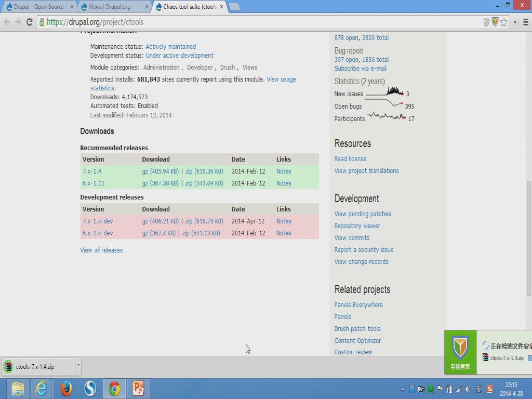
Task: Download 6.x-1.11 gz (367.38 KB)
Action: click(x=160, y=183)
